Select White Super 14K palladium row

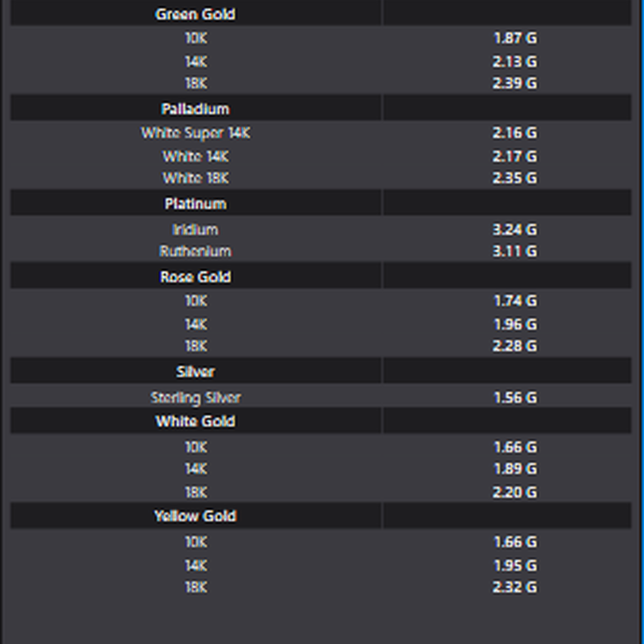[x=195, y=133]
